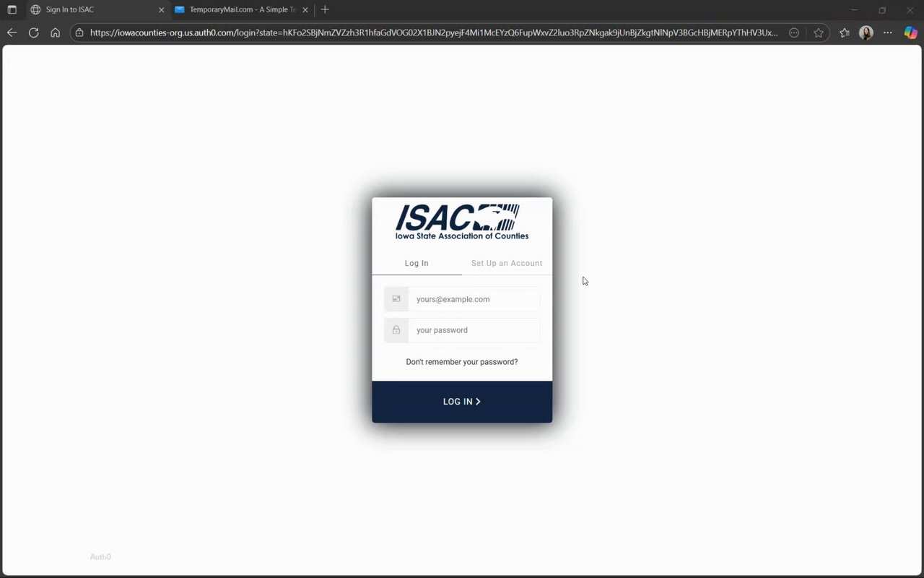Click the email envelope icon

click(x=396, y=299)
